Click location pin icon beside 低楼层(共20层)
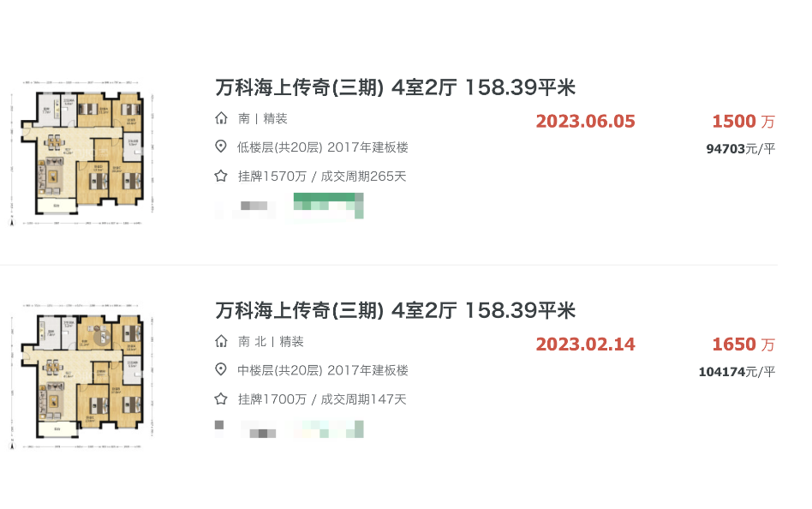Image resolution: width=812 pixels, height=509 pixels. (x=221, y=147)
